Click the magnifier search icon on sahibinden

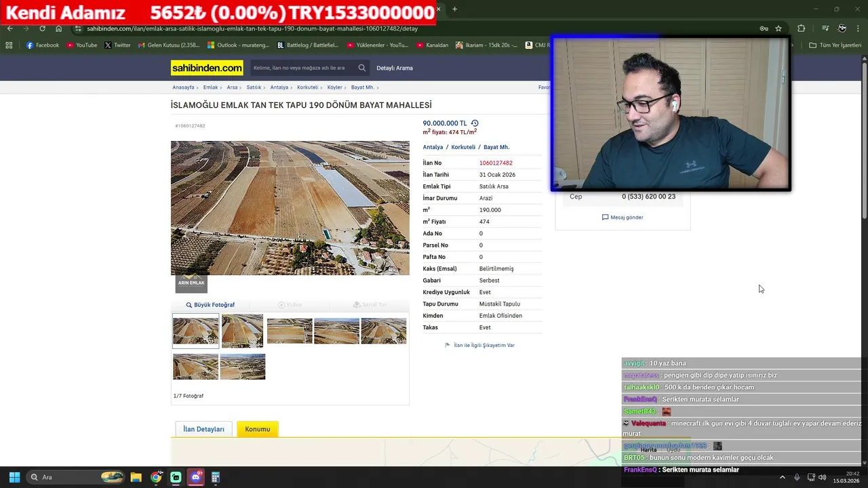[362, 68]
